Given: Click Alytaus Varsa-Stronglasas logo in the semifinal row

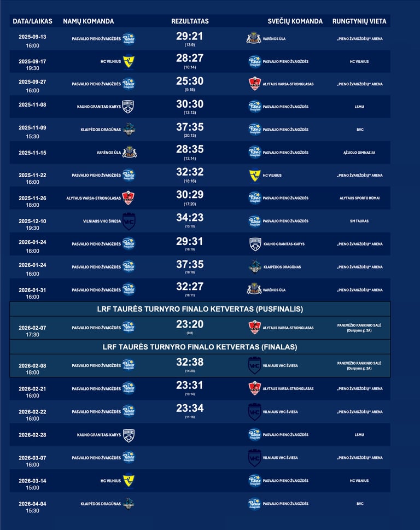Looking at the screenshot, I should (254, 328).
